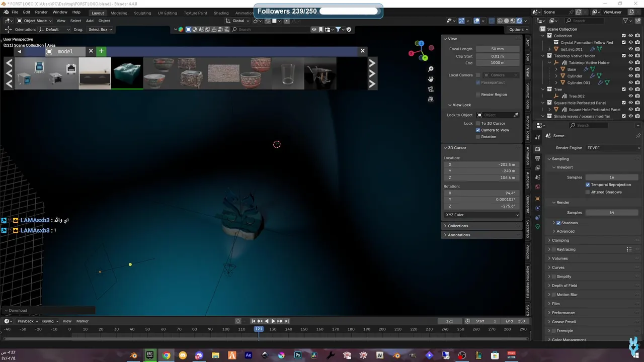Disable Temporal Reprojection checkbox
644x362 pixels.
tap(588, 185)
